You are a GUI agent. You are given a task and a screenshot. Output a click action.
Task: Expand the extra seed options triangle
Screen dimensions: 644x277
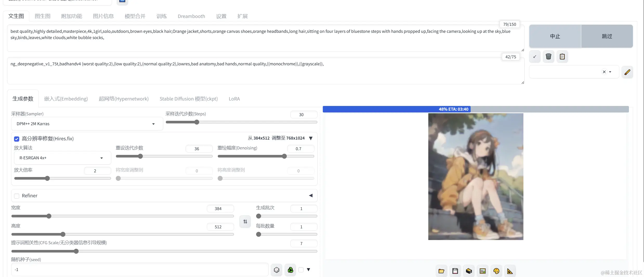[x=308, y=270]
